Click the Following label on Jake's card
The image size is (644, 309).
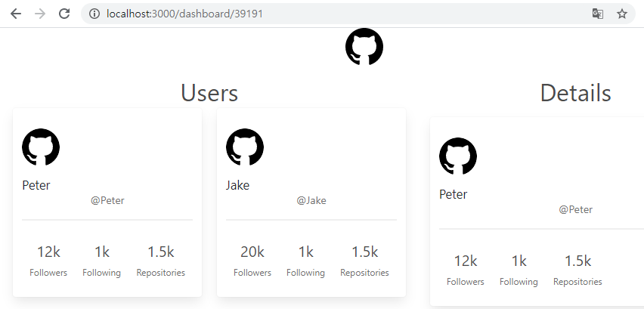pyautogui.click(x=305, y=273)
